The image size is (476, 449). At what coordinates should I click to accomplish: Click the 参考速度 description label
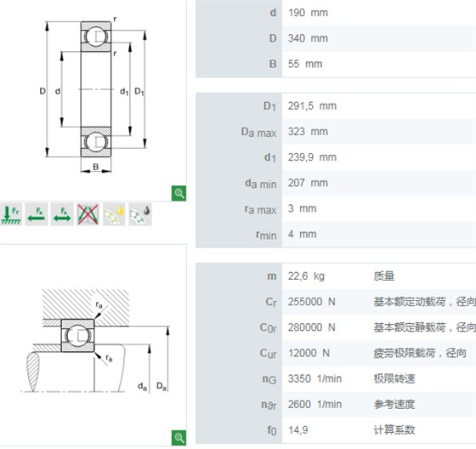click(394, 404)
